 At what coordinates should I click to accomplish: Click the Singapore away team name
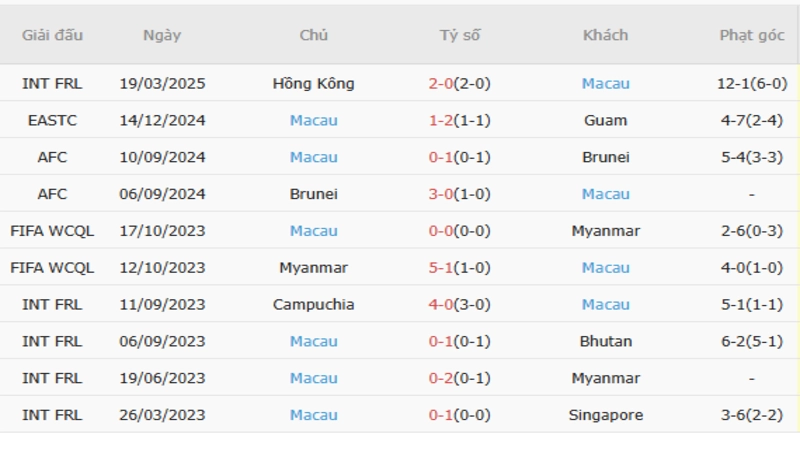click(x=605, y=415)
